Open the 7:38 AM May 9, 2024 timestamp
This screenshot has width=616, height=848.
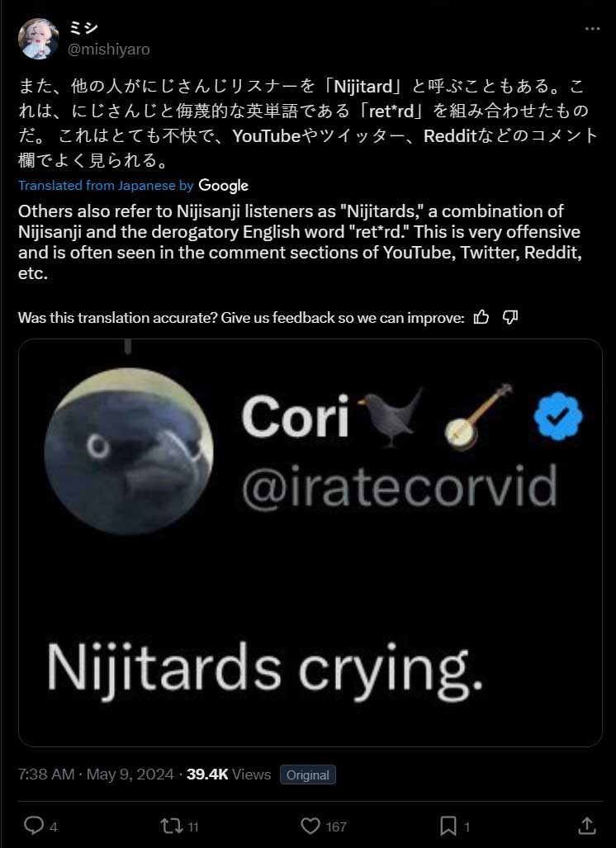coord(96,775)
